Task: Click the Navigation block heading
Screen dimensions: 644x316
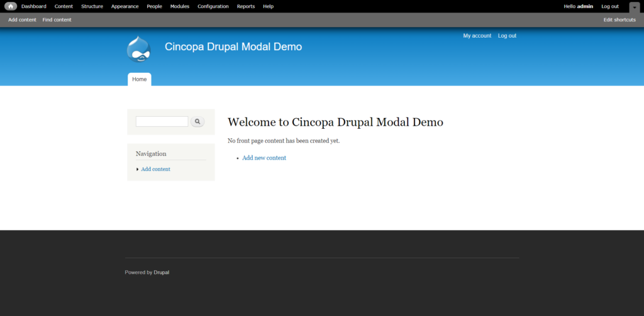Action: pyautogui.click(x=151, y=153)
